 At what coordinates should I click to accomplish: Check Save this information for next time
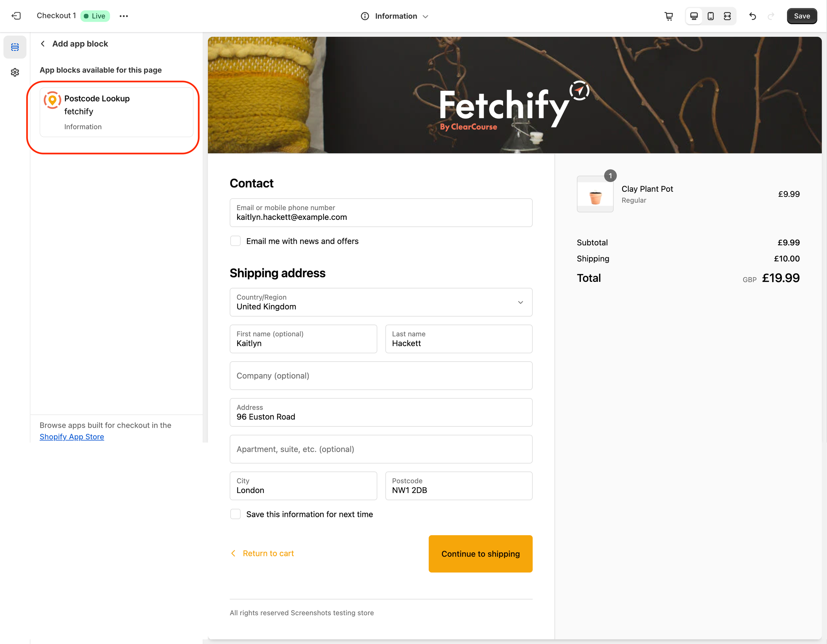tap(236, 514)
